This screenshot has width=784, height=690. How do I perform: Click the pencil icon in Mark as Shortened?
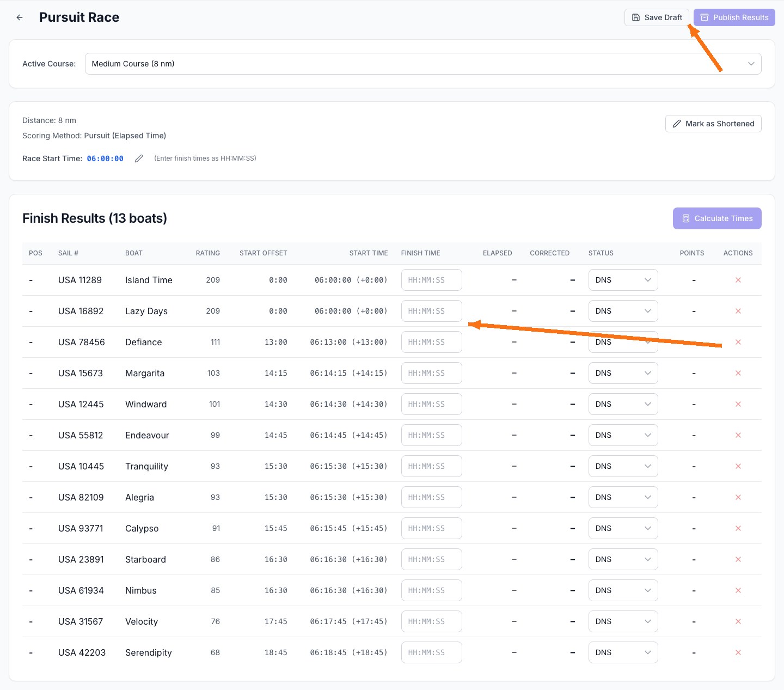click(677, 124)
